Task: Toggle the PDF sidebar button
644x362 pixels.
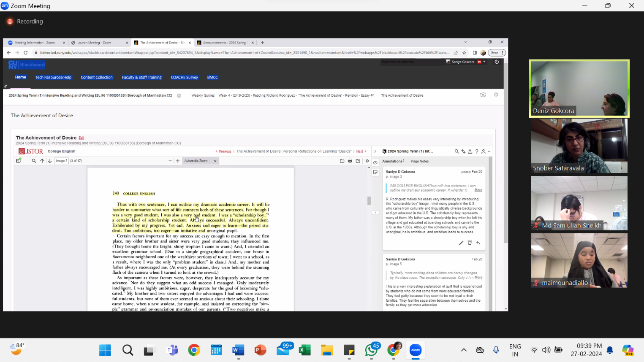Action: point(19,161)
